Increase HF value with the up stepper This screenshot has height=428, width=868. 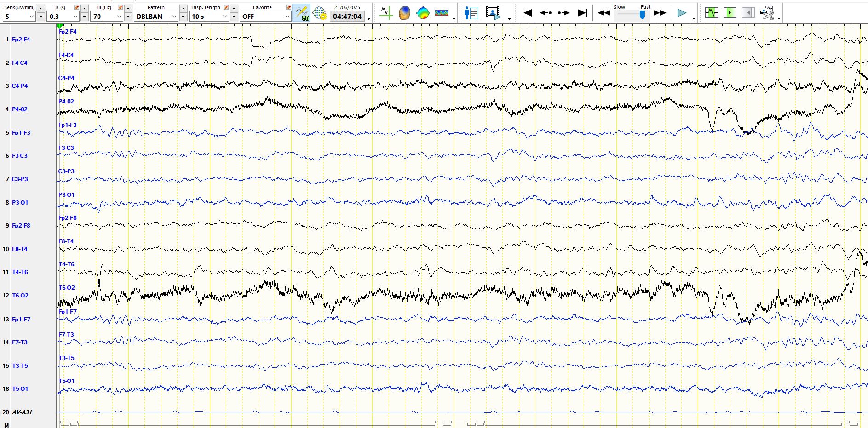128,8
